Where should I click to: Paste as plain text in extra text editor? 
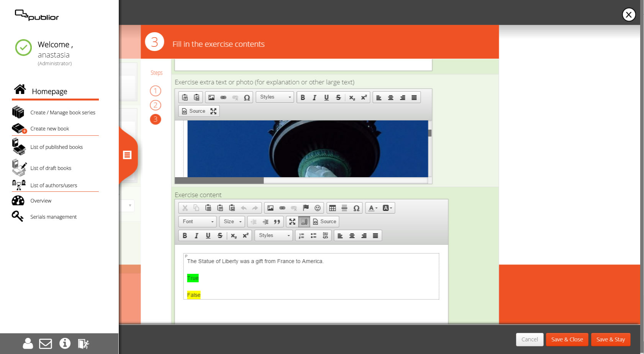point(185,97)
